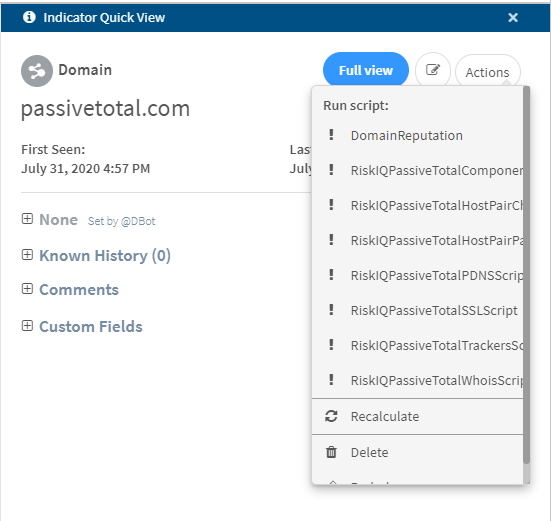Click exclamation icon beside RiskIQPassiveTotalComponents entry
The width and height of the screenshot is (551, 521).
(331, 170)
